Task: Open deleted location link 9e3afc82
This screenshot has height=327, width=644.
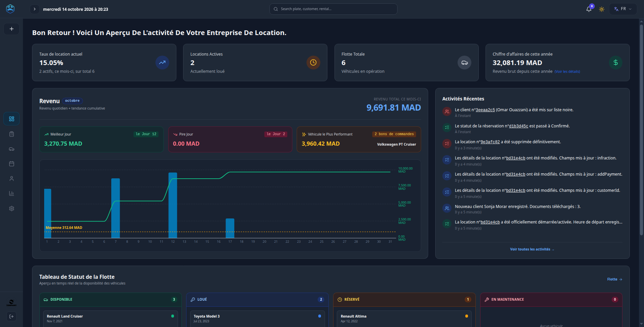Action: (490, 142)
